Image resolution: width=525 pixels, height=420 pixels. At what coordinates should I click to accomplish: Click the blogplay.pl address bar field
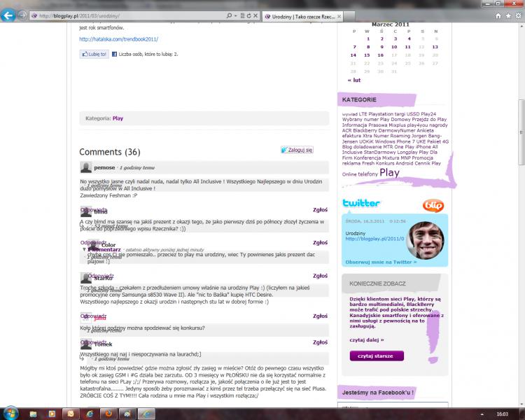coord(127,15)
